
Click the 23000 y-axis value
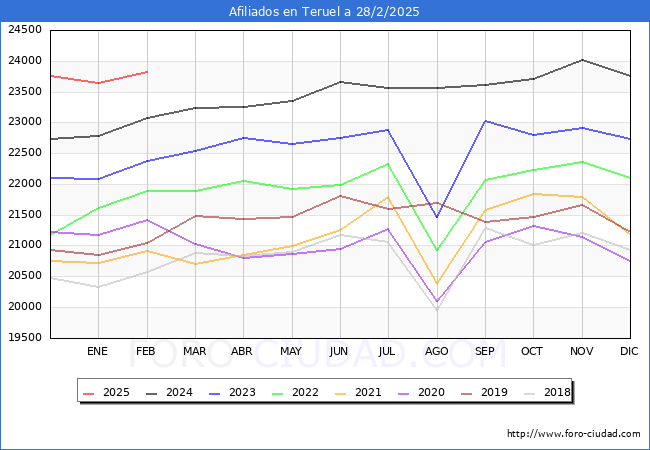(x=25, y=122)
